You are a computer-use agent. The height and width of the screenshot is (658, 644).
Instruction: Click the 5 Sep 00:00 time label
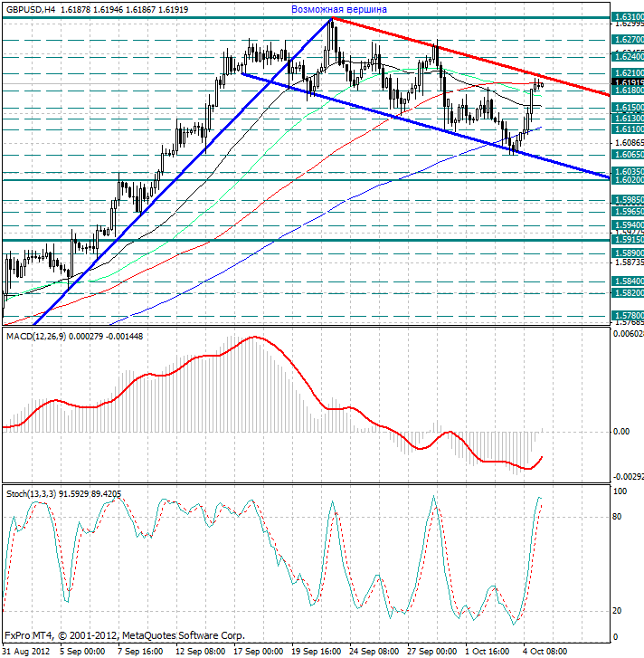[x=82, y=652]
